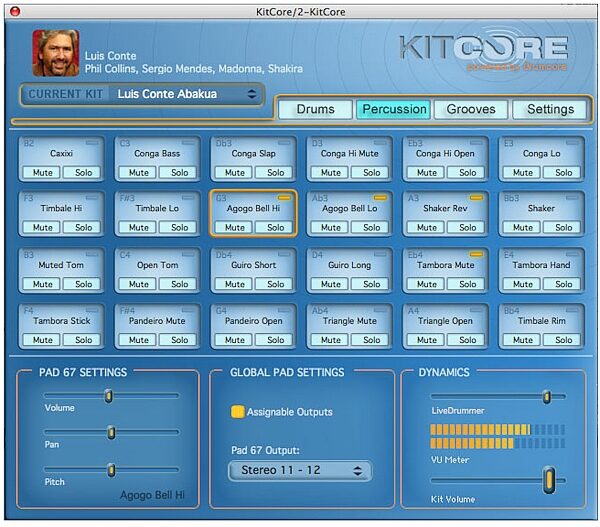Viewport: 600px width, 527px height.
Task: Select the Percussion tab
Action: click(x=394, y=109)
